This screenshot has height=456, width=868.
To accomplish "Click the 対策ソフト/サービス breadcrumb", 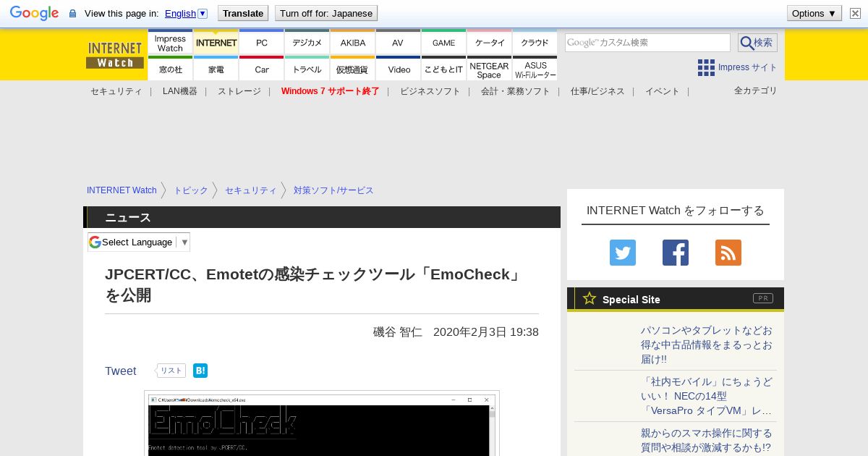I will click(333, 190).
